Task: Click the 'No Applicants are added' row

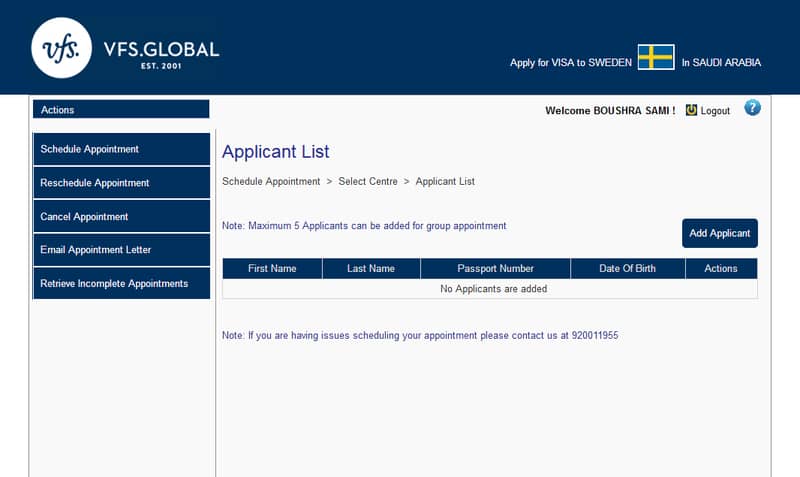Action: coord(490,289)
